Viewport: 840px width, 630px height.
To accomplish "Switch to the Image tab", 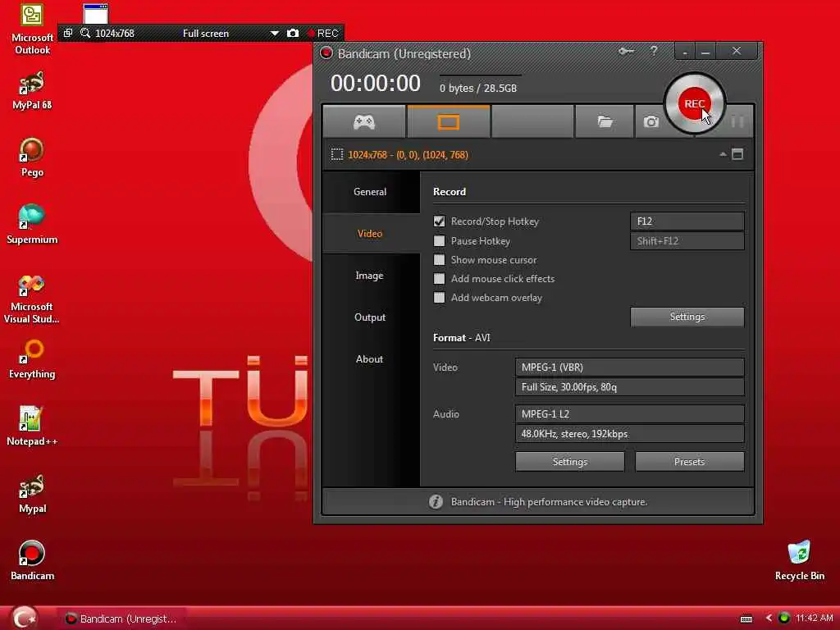I will (x=371, y=276).
